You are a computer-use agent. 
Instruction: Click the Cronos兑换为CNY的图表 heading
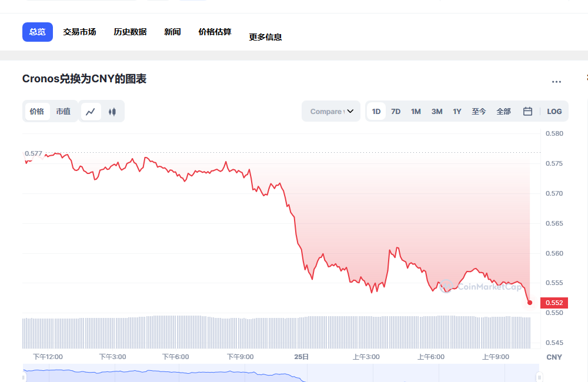pyautogui.click(x=84, y=79)
